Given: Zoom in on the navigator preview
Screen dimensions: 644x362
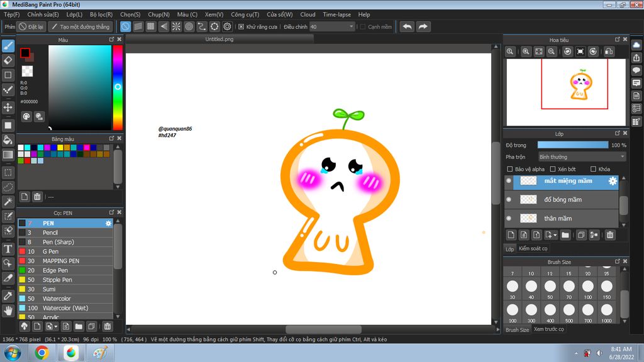Looking at the screenshot, I should click(526, 52).
